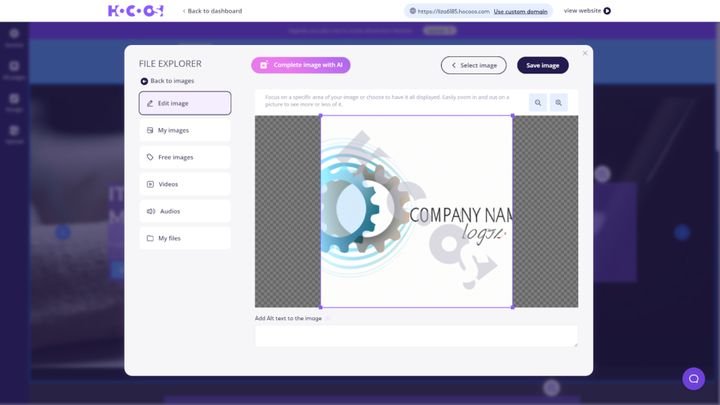The width and height of the screenshot is (720, 405).
Task: Click the tag icon beside Free images
Action: click(150, 157)
